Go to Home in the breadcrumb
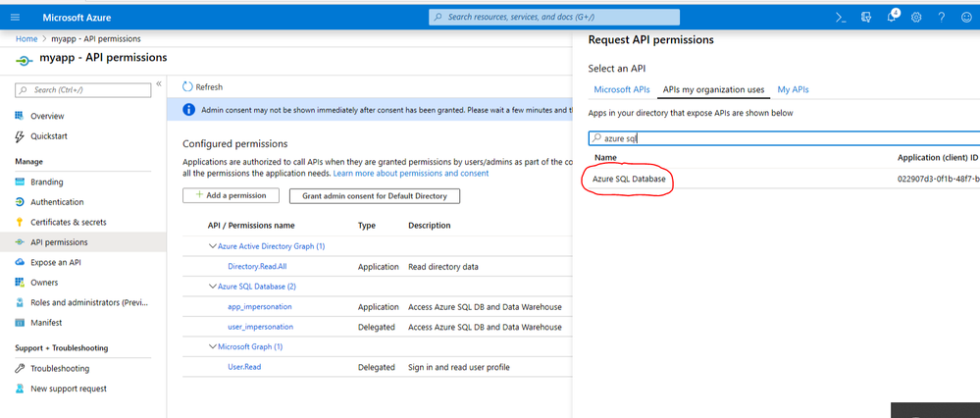Screen dimensions: 980x418 click(x=26, y=38)
